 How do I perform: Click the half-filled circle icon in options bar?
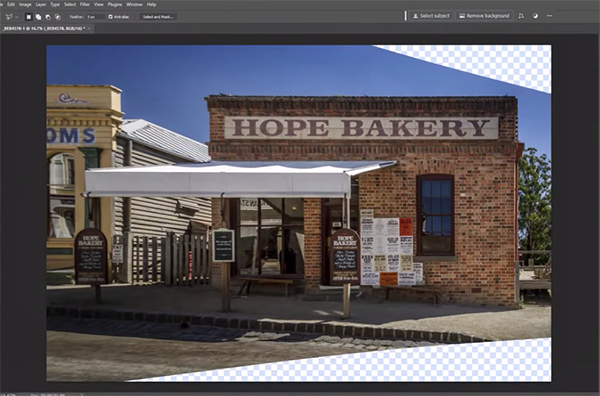pos(535,16)
